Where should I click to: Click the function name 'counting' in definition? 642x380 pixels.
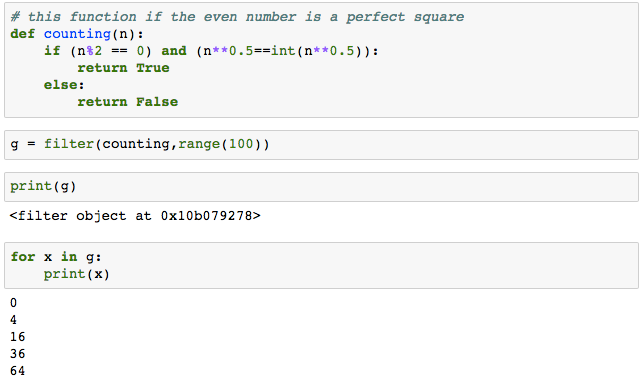coord(77,34)
